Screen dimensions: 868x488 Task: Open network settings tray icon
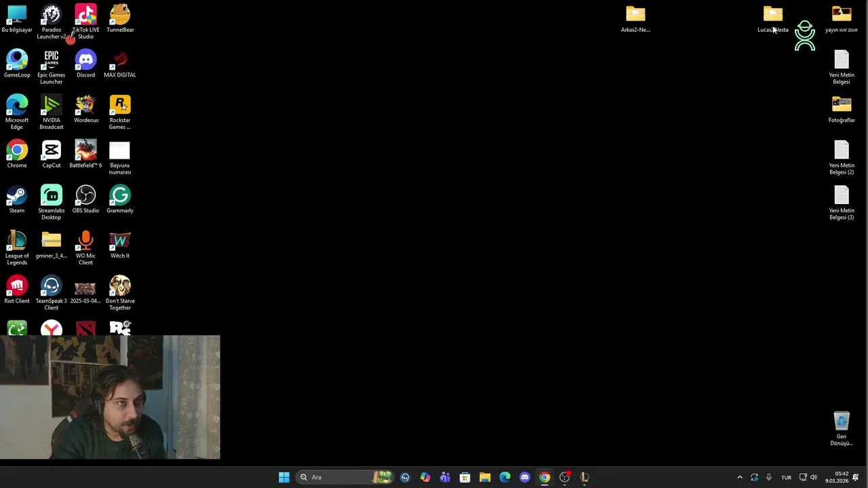tap(803, 477)
